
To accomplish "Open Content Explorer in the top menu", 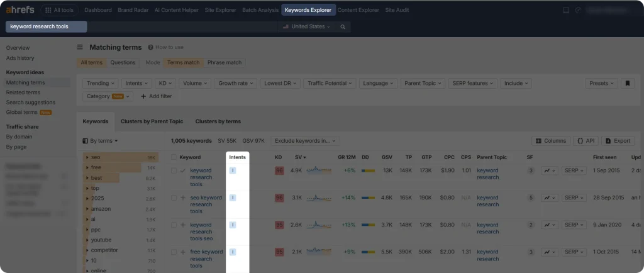I will pos(358,10).
